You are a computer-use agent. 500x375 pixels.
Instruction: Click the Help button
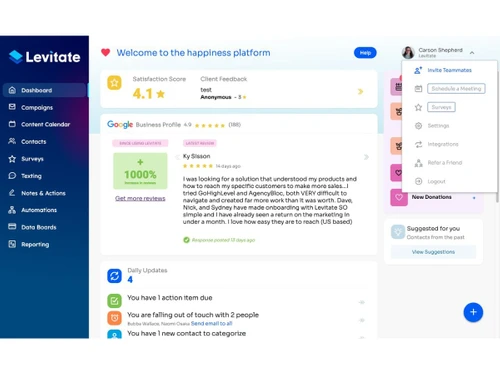coord(365,53)
